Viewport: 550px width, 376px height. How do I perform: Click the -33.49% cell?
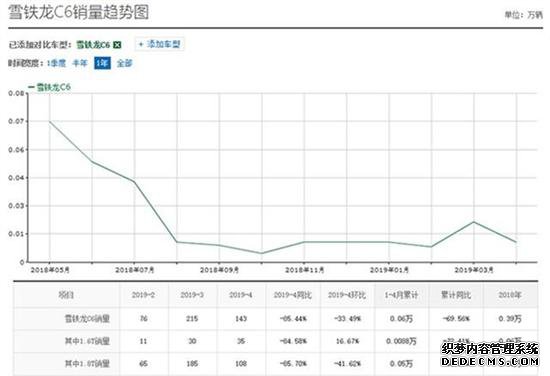[x=347, y=318]
